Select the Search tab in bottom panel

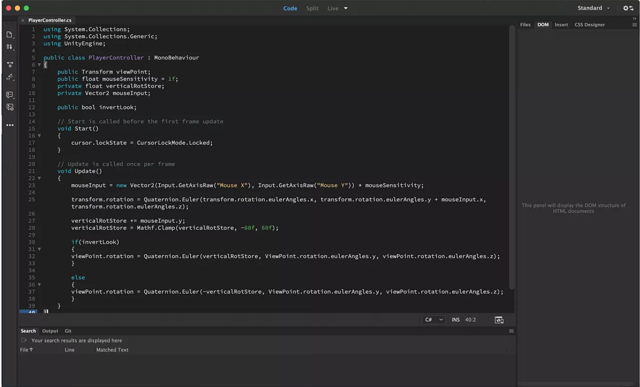(28, 331)
